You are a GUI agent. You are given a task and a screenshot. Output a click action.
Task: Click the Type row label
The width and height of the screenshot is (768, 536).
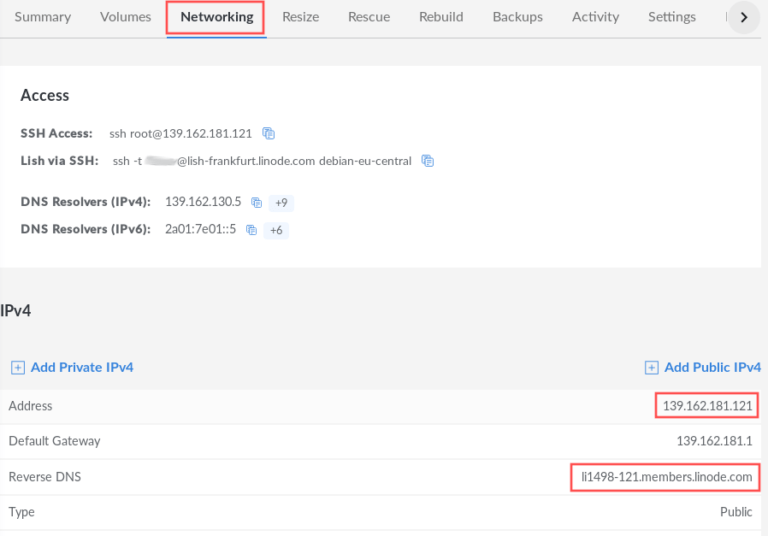(22, 512)
